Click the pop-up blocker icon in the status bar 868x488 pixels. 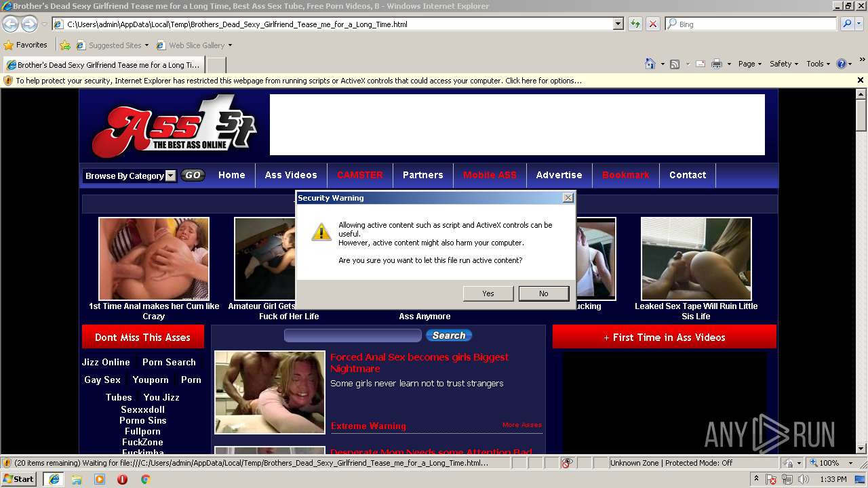pos(567,463)
